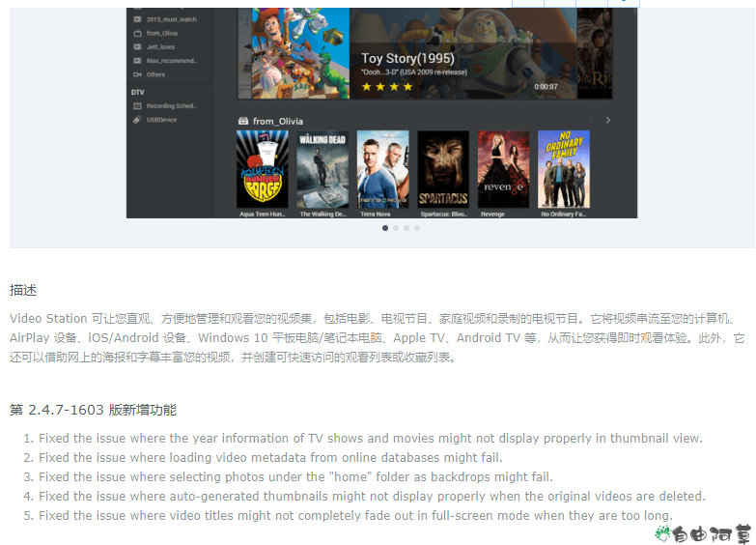Open the No Ordinary Family poster
Image resolution: width=756 pixels, height=545 pixels.
coord(564,169)
